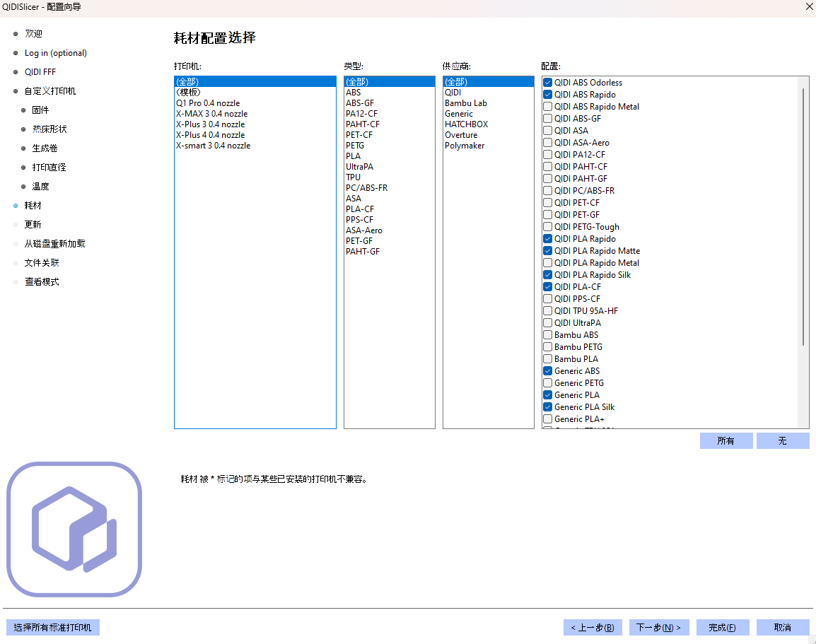The image size is (816, 644).
Task: Select PETG in the type list
Action: click(390, 145)
